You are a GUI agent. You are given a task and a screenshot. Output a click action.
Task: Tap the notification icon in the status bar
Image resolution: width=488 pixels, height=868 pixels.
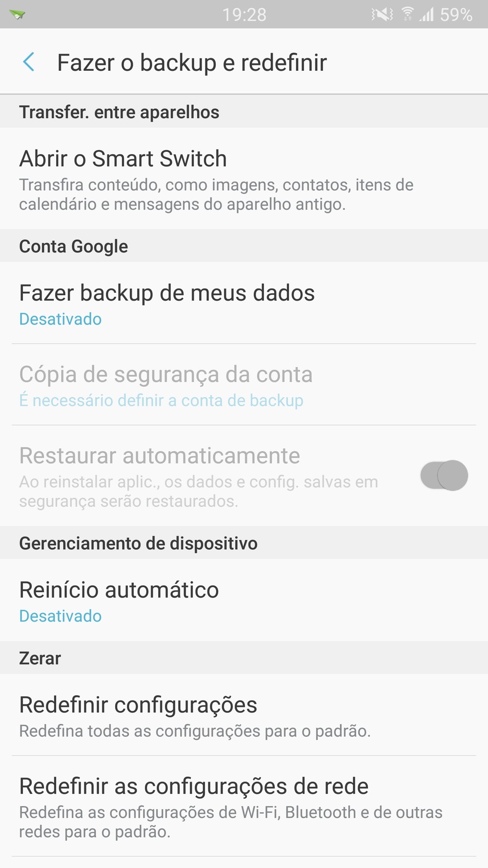pyautogui.click(x=17, y=15)
